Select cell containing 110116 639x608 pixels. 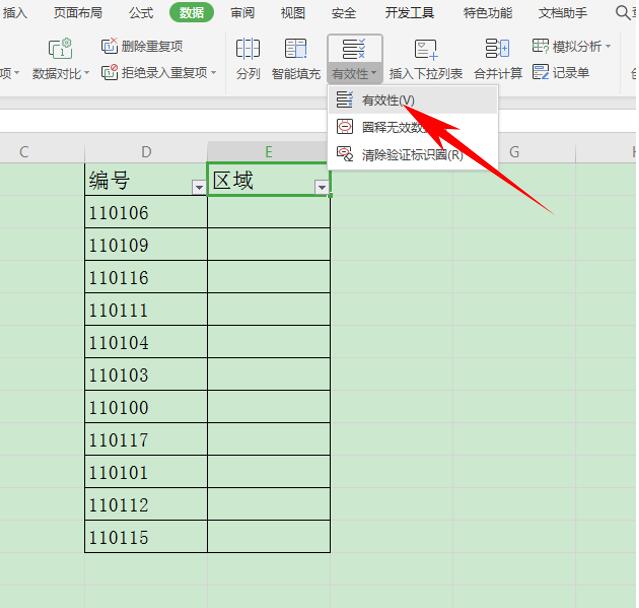(x=146, y=277)
